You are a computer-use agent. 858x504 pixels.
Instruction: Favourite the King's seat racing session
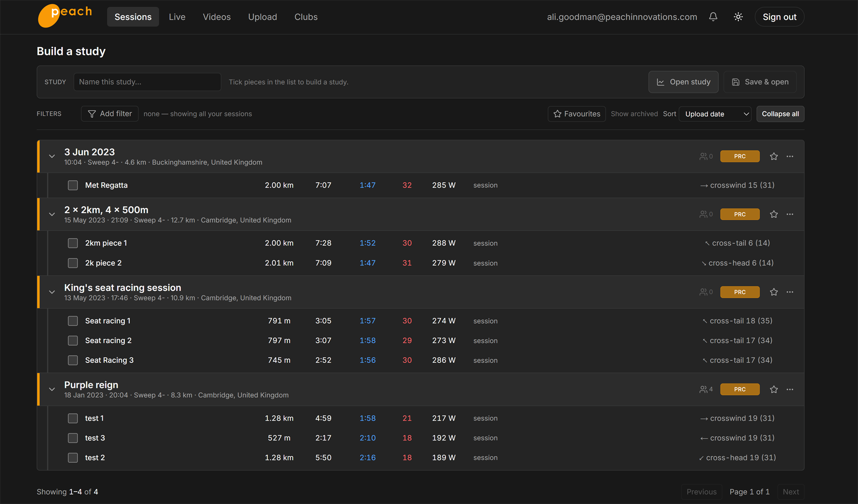click(x=774, y=292)
